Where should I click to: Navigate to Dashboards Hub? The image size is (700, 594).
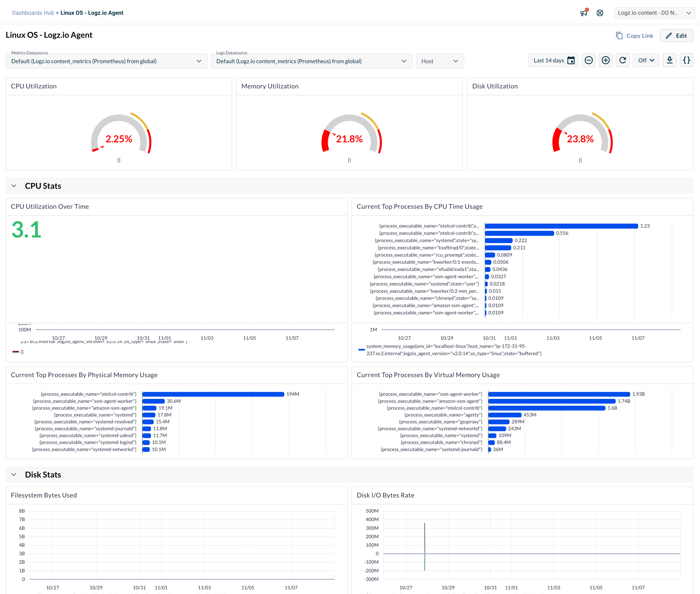(x=33, y=13)
